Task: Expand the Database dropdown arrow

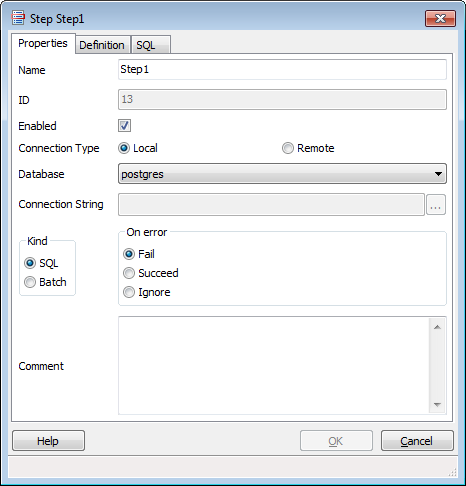Action: (x=438, y=174)
